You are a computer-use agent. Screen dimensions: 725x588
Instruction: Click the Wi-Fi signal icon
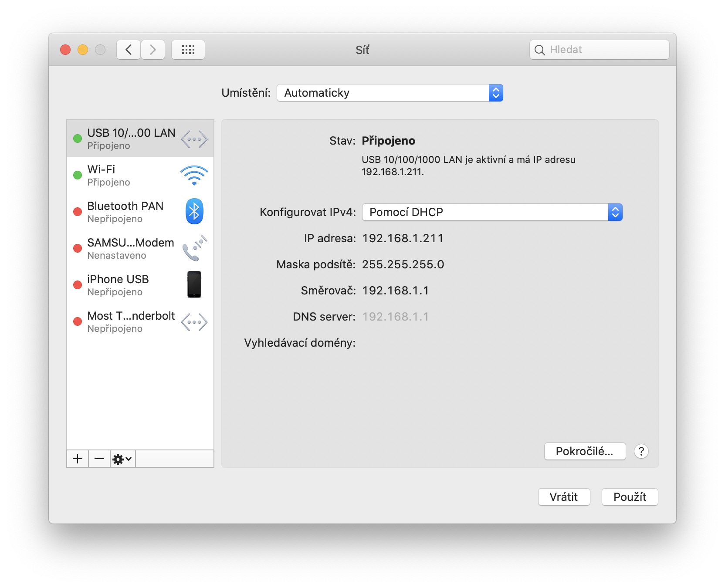click(x=194, y=176)
